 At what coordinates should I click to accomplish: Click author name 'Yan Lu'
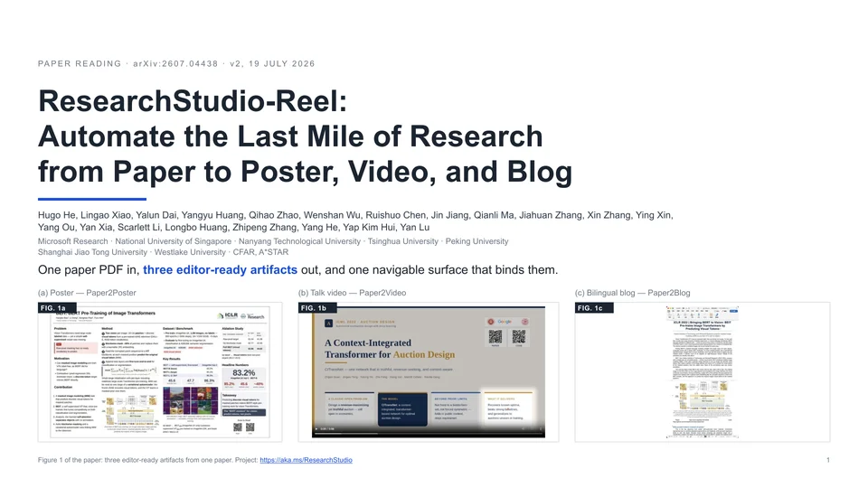(415, 228)
